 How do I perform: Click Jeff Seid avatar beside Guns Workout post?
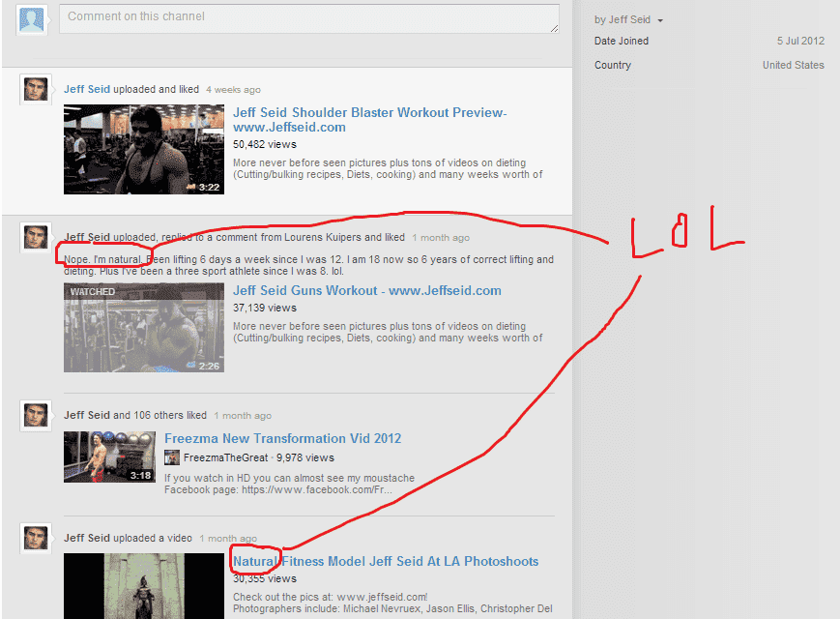pos(36,238)
